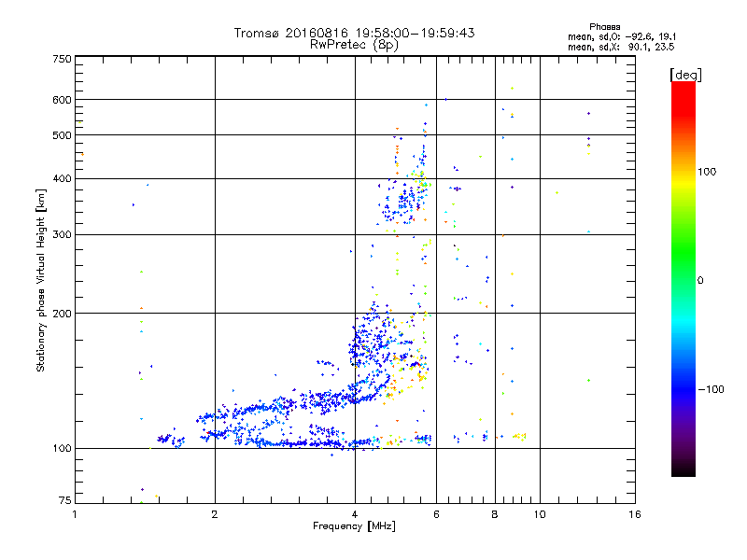Click the y-axis tick label '500'
Image resolution: width=747 pixels, height=560 pixels.
62,135
